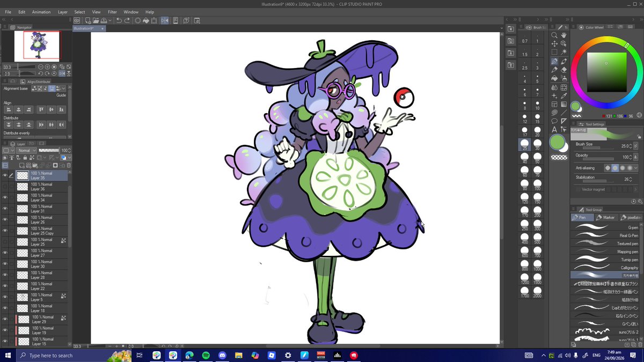Select the Move layer tool

[554, 43]
